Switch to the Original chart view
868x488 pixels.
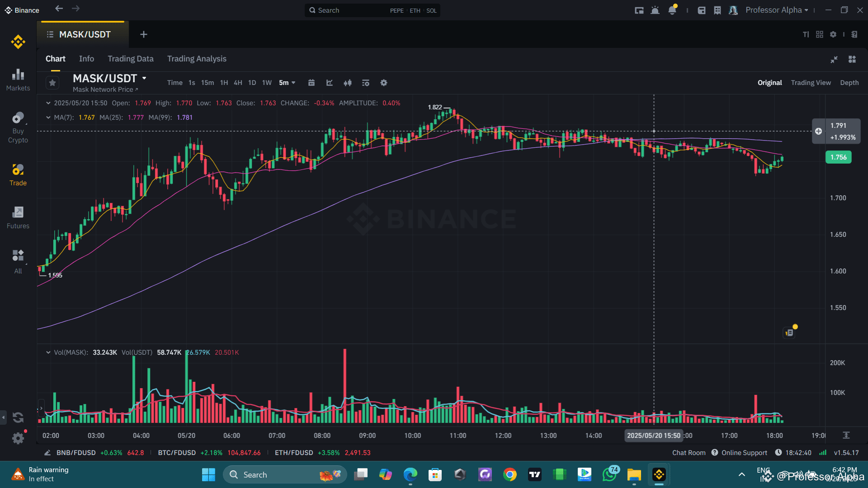click(770, 83)
